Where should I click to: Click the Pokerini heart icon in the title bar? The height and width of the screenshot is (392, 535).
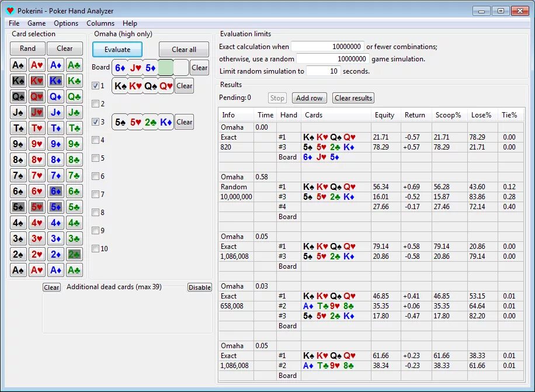[11, 11]
